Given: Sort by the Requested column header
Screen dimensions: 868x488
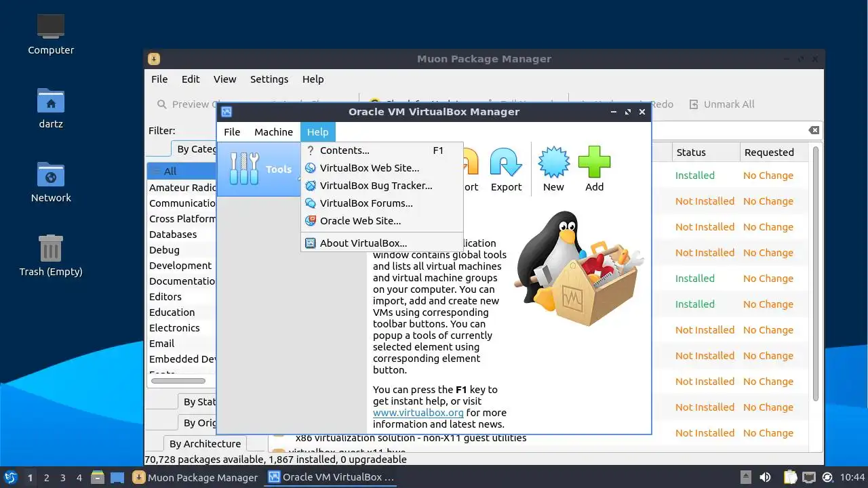Looking at the screenshot, I should click(x=774, y=152).
